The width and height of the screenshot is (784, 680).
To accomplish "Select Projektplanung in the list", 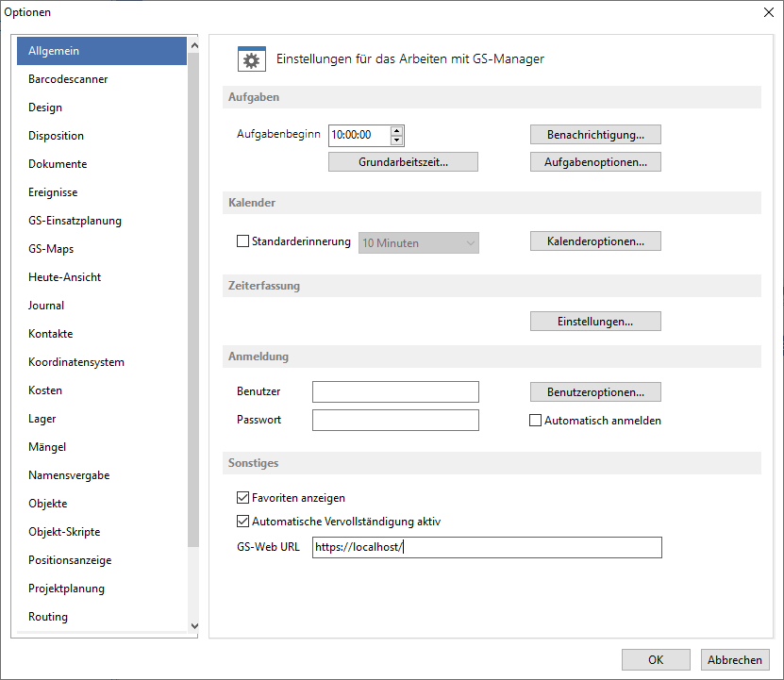I will pos(102,589).
